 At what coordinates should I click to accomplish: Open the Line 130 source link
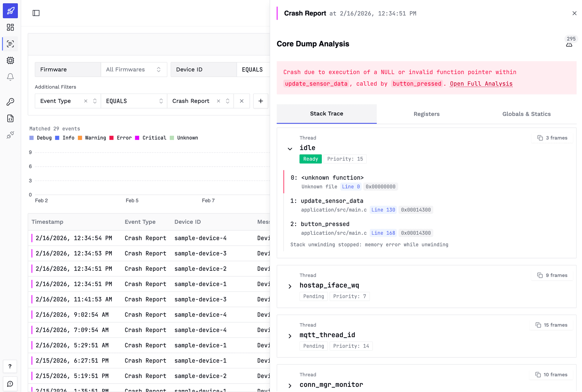383,210
